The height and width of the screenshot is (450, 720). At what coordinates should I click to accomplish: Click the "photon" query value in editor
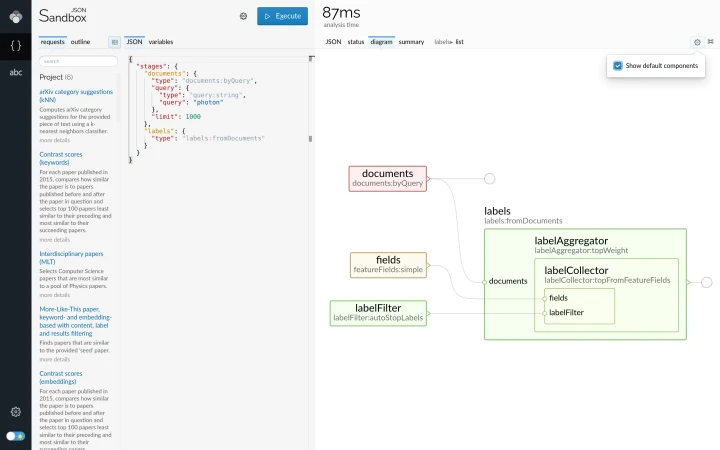point(208,102)
